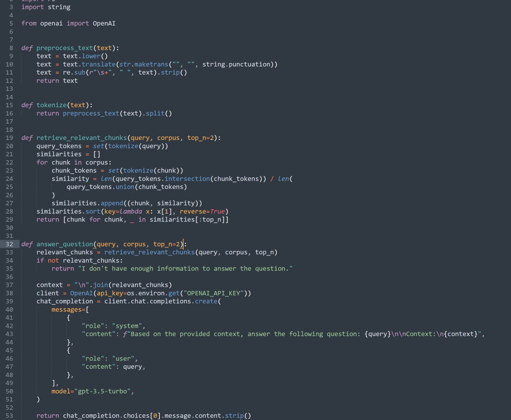Image resolution: width=511 pixels, height=420 pixels.
Task: Click line number 53 in the gutter
Action: (9, 416)
